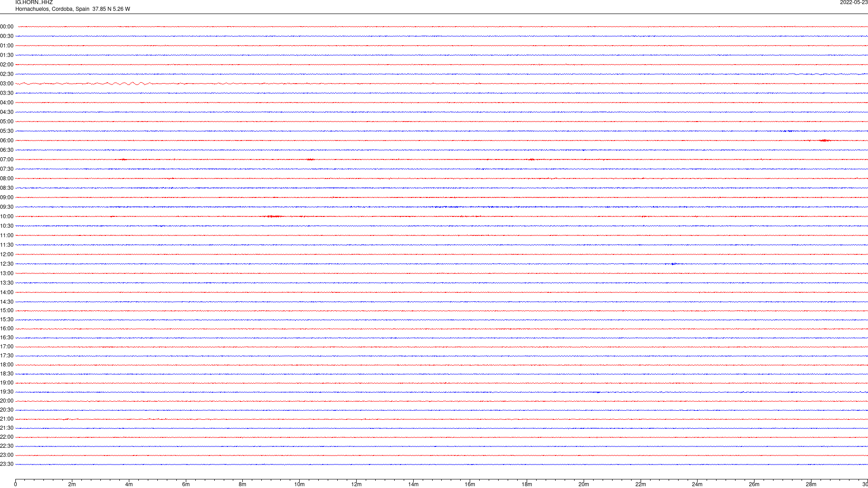
Task: Select the 07:00 time row label
Action: tap(7, 160)
